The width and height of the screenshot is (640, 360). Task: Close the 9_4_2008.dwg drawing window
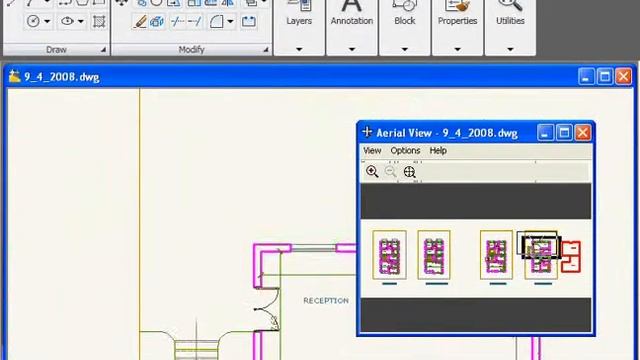coord(624,77)
